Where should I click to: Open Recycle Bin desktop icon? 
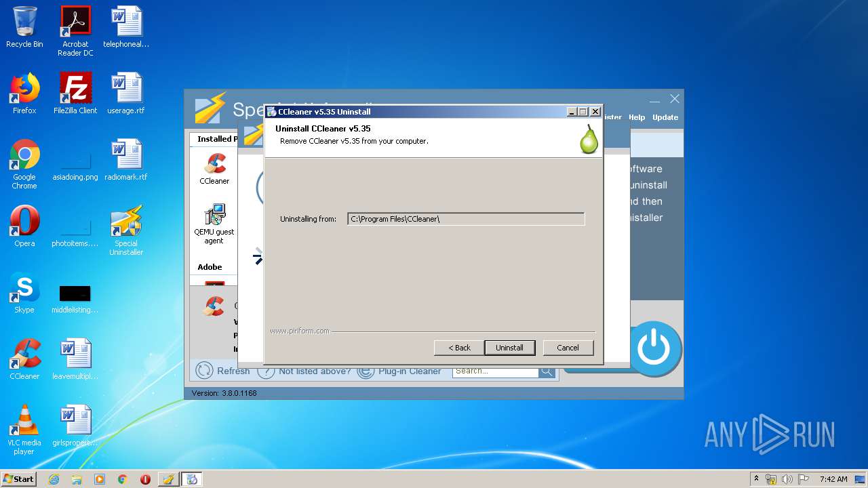pos(24,28)
